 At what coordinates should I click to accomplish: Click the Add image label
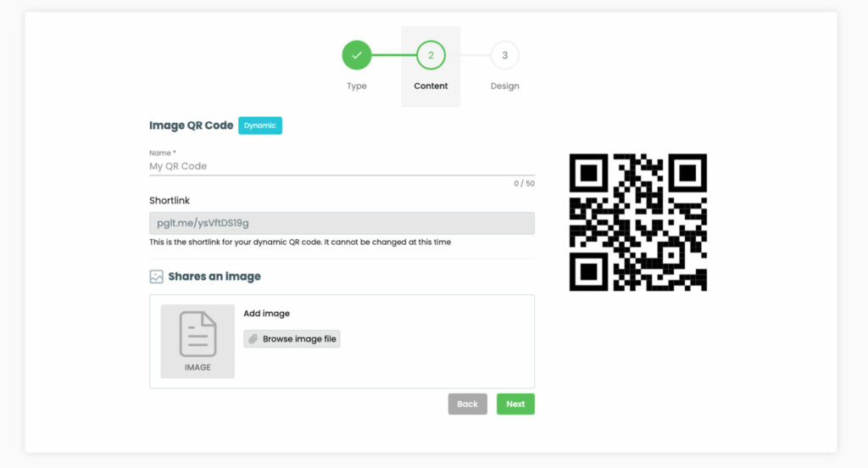point(266,314)
